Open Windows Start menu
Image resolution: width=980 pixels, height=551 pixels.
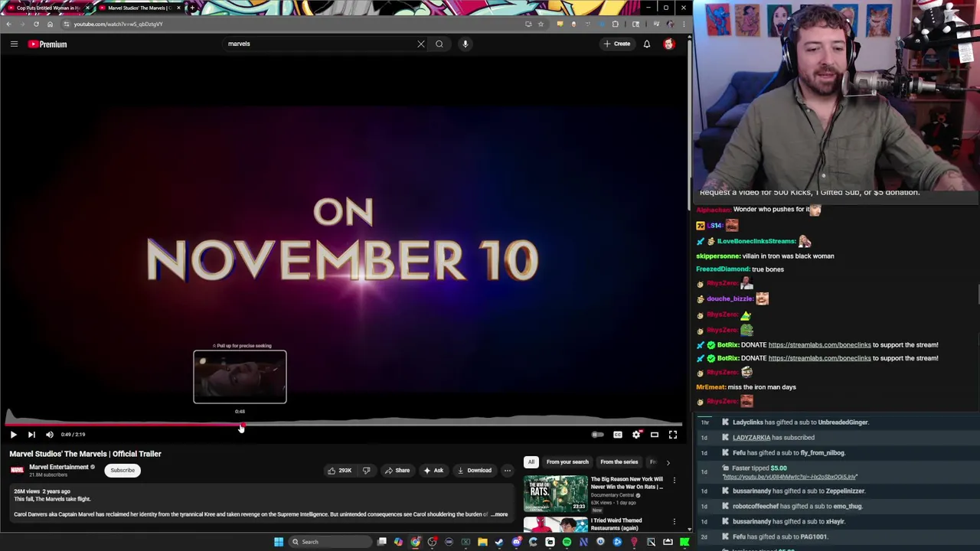[279, 542]
